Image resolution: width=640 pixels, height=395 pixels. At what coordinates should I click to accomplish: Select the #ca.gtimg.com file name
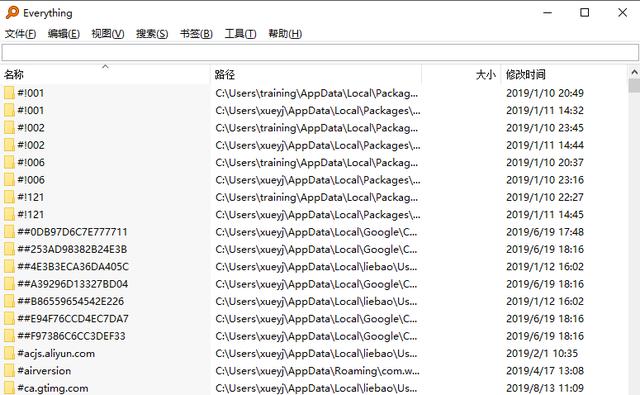click(x=53, y=388)
